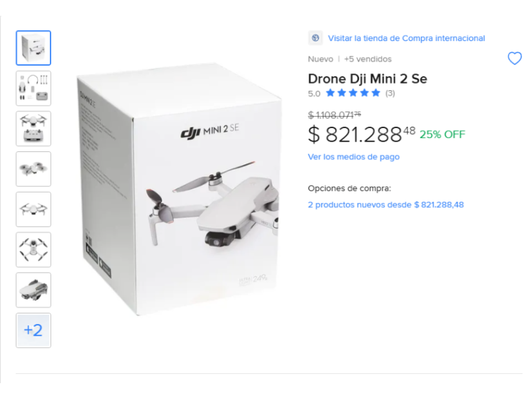Visit the Compra internacional store link
Screen dimensions: 532x399
tap(406, 38)
